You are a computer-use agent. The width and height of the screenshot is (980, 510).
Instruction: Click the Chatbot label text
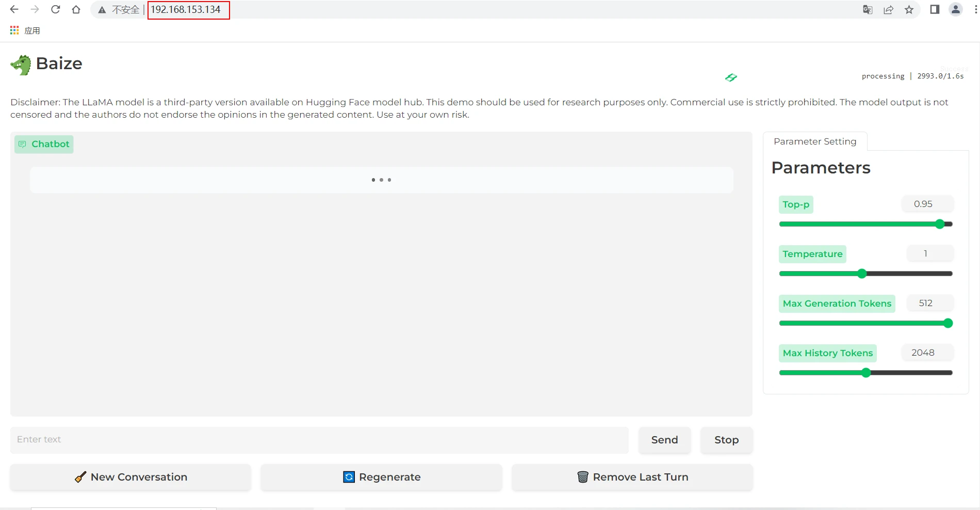51,144
